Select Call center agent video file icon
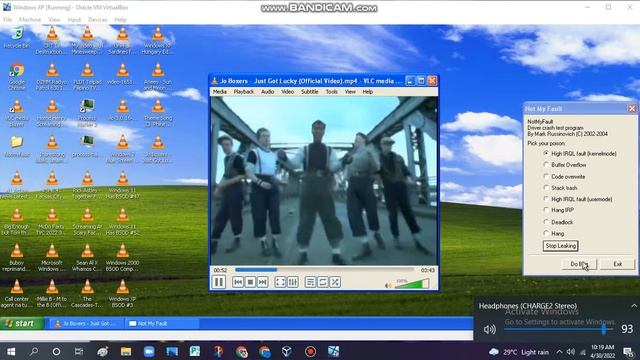 (x=17, y=294)
